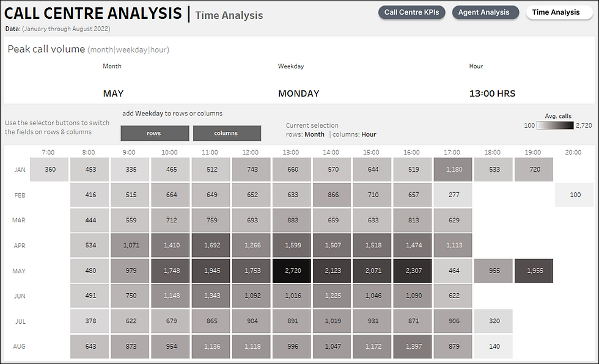Image resolution: width=599 pixels, height=364 pixels.
Task: Click the 7:00 column header label
Action: (x=49, y=152)
